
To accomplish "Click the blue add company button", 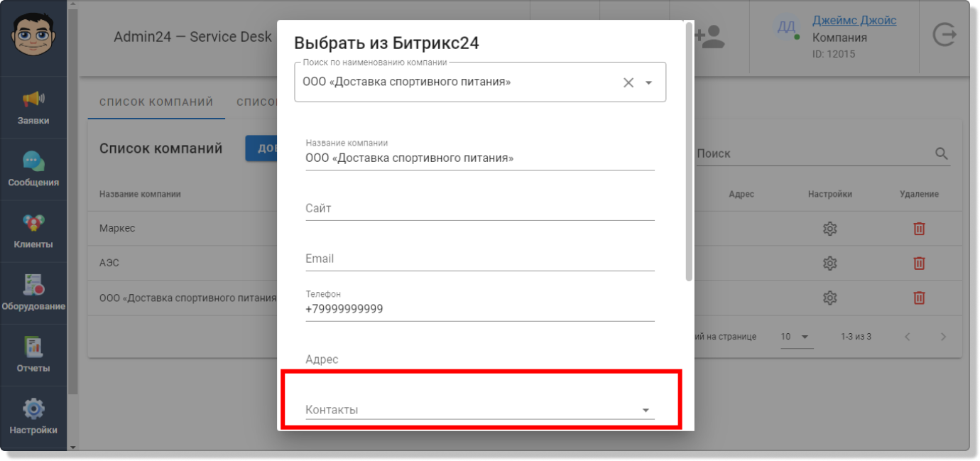I will (261, 148).
